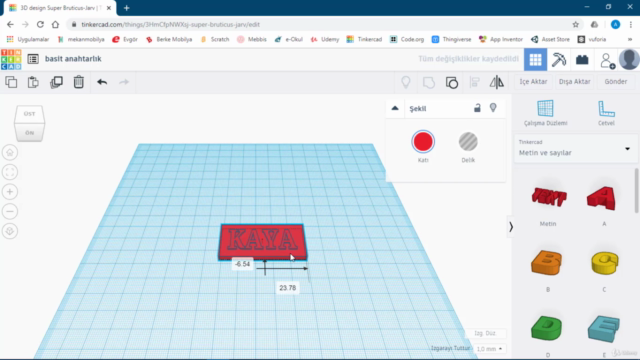The image size is (640, 360).
Task: Click the Ungroup shapes icon
Action: (x=452, y=82)
